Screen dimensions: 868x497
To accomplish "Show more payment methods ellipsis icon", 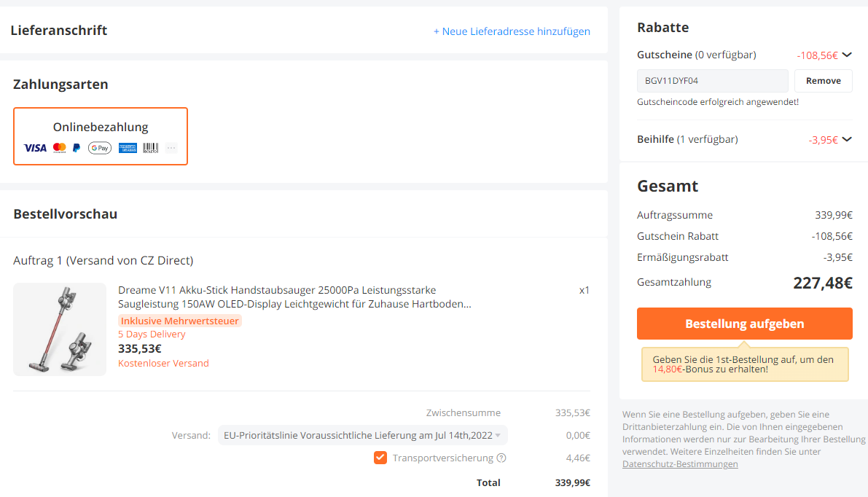I will [171, 148].
